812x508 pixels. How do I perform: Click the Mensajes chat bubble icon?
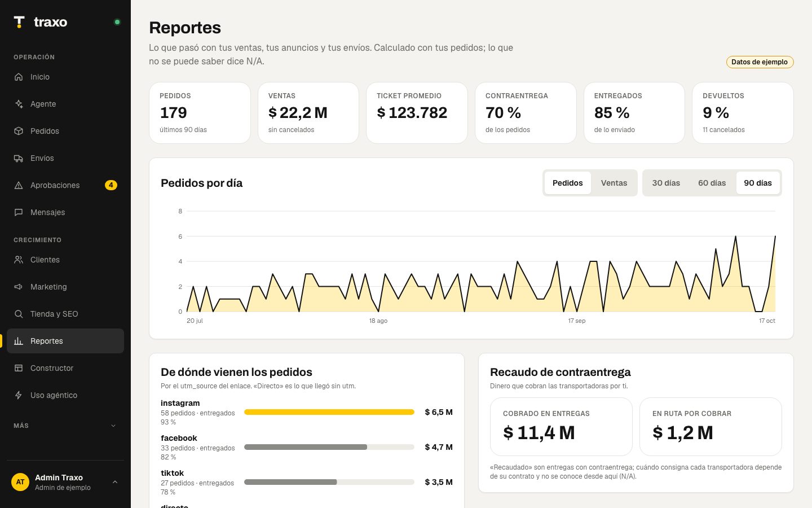(19, 212)
